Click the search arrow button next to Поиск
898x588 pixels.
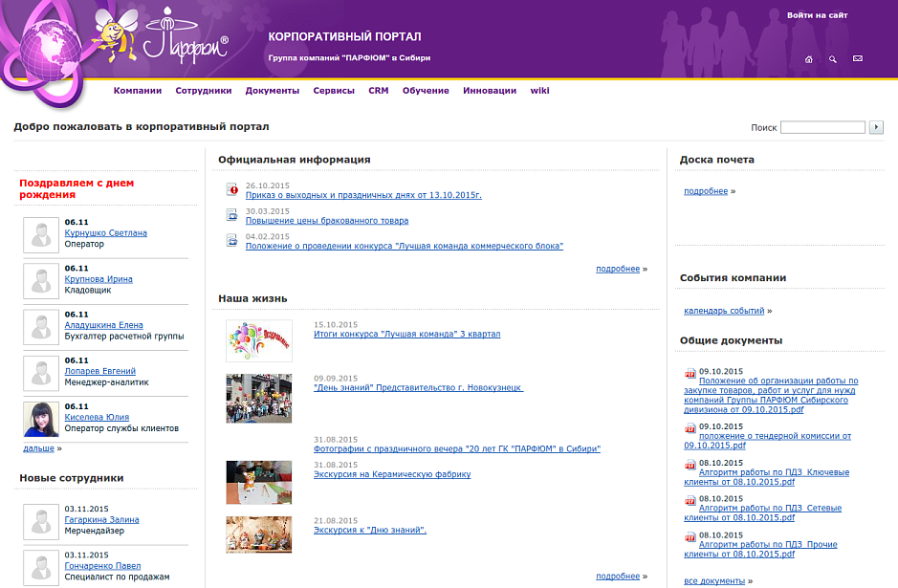point(876,127)
